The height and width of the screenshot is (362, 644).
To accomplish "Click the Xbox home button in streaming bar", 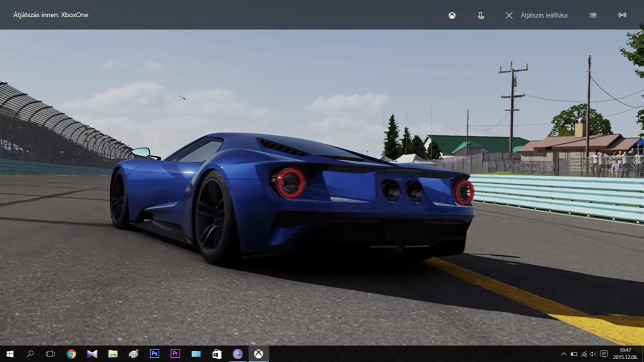I will (x=452, y=16).
